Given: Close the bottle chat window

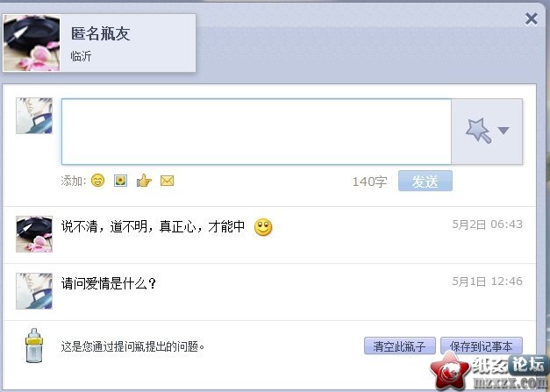Looking at the screenshot, I should click(532, 19).
